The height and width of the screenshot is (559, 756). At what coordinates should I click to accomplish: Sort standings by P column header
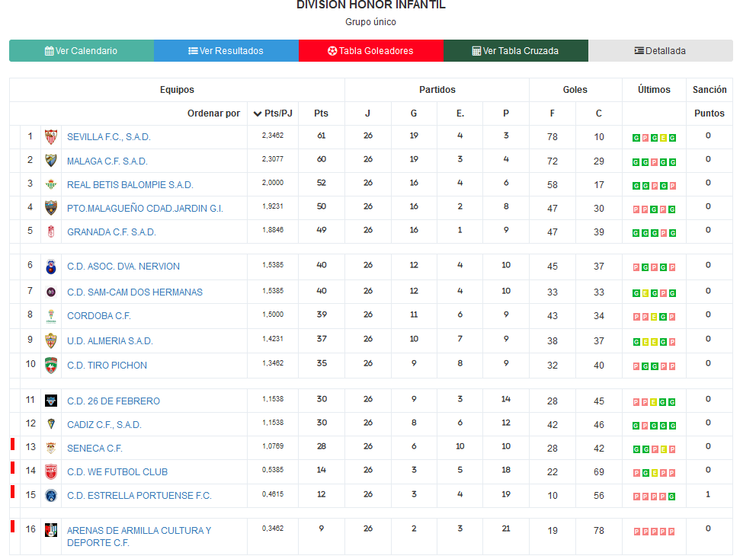click(506, 113)
